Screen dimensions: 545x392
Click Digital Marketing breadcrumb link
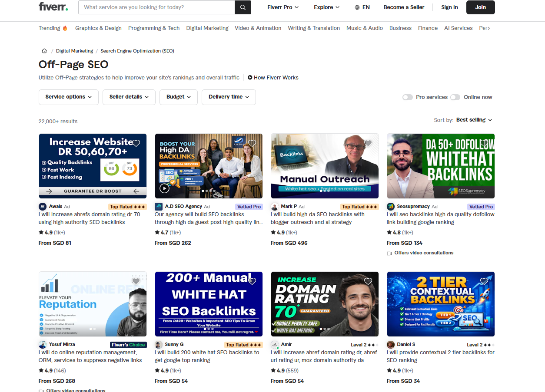(x=74, y=51)
